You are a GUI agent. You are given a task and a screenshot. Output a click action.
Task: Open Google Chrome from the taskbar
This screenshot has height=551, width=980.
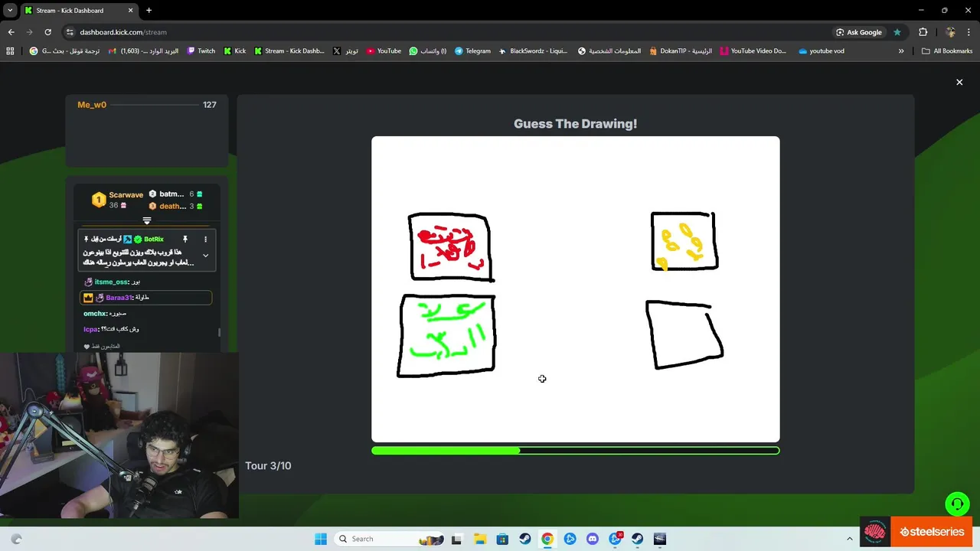click(x=547, y=539)
